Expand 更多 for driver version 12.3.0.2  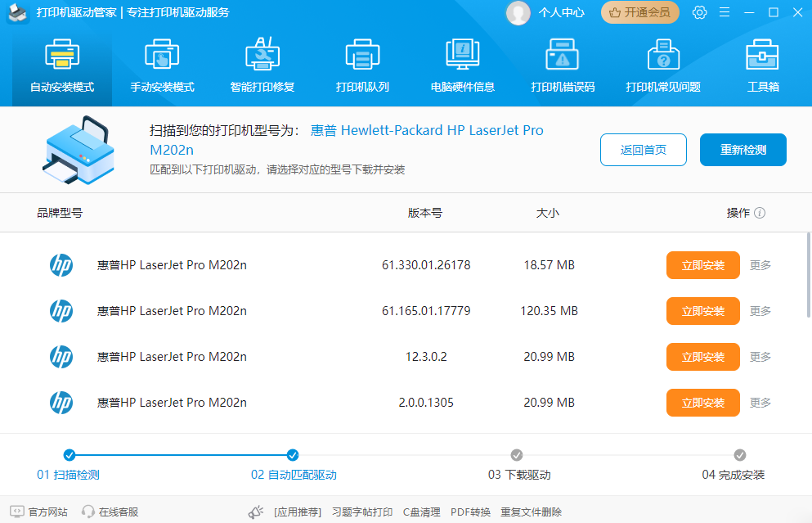click(x=760, y=357)
